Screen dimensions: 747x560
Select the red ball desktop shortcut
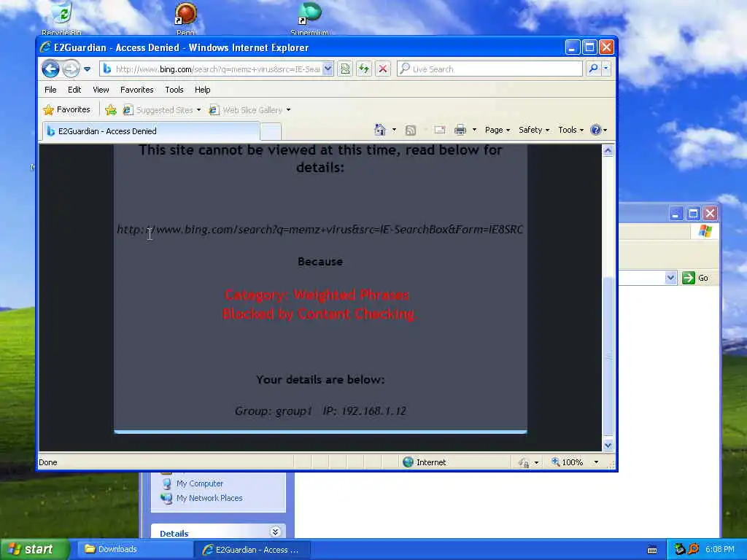[x=185, y=18]
